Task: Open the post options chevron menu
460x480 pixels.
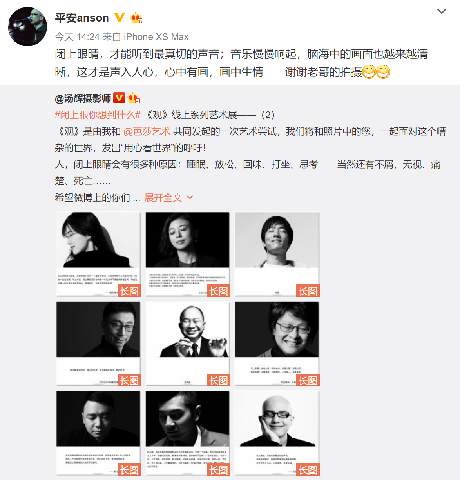Action: click(x=441, y=12)
